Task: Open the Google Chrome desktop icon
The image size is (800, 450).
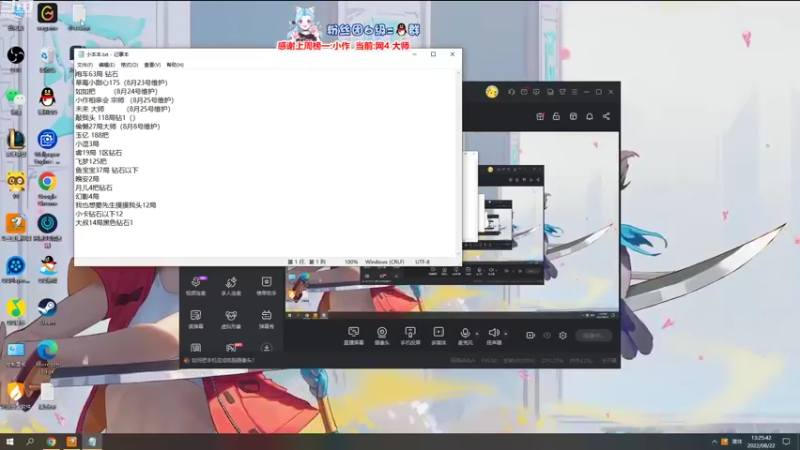Action: (47, 187)
